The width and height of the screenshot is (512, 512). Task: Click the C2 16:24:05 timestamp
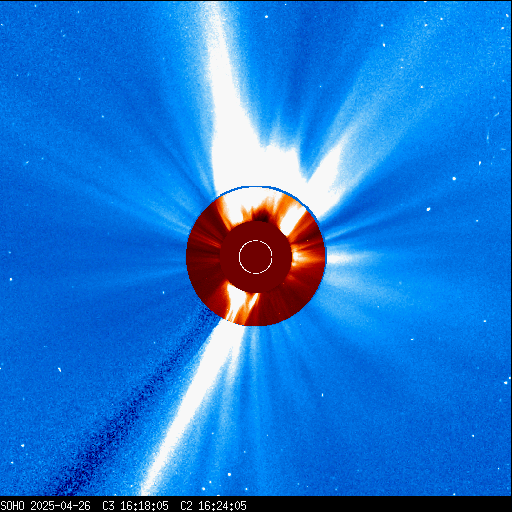[x=213, y=506]
